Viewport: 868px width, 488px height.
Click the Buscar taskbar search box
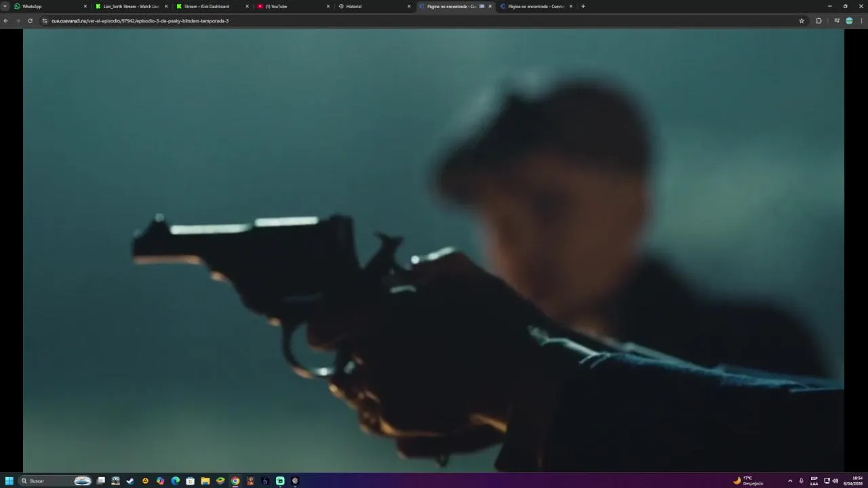point(55,481)
